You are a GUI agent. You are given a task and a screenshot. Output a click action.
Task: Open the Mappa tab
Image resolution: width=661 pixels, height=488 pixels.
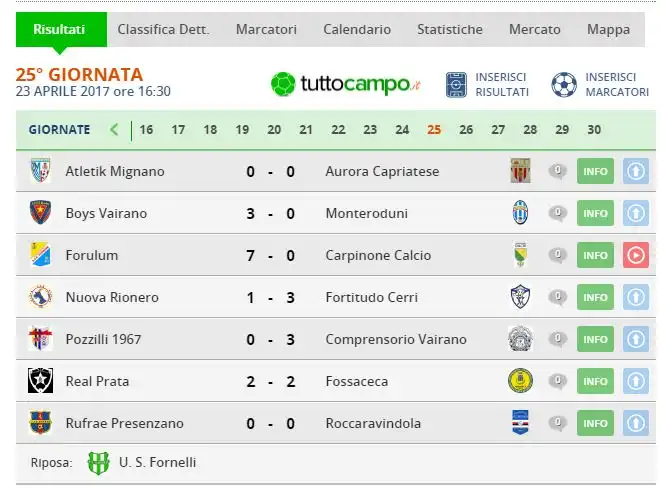point(608,29)
